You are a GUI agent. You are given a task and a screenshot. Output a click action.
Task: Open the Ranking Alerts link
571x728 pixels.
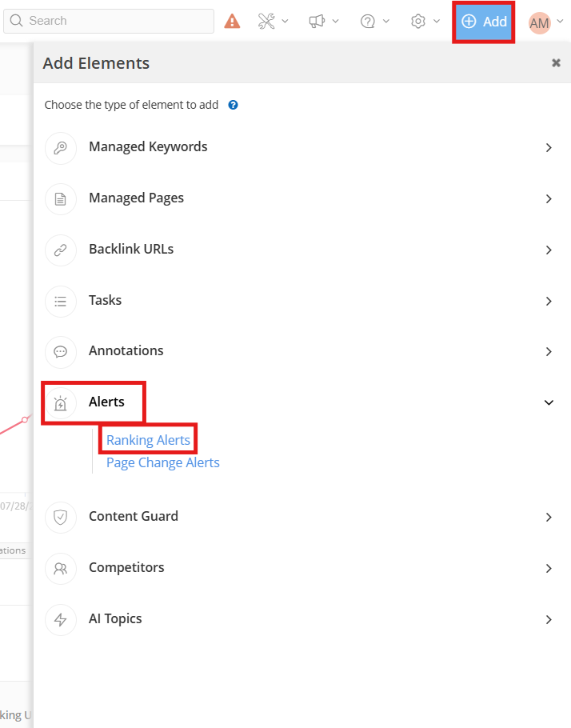(148, 440)
